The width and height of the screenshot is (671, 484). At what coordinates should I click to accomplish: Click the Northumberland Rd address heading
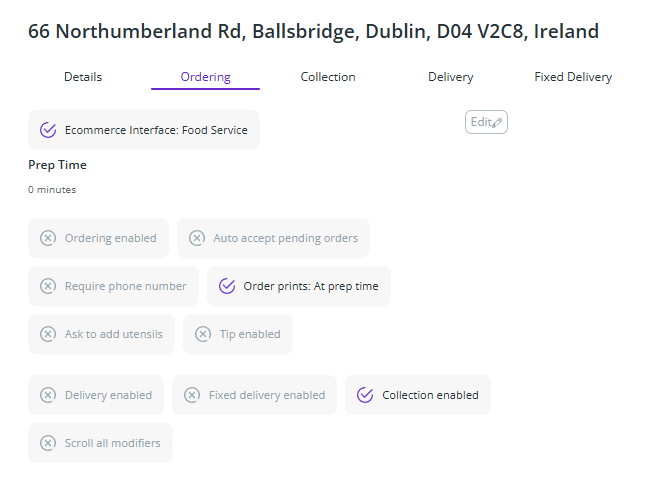[314, 31]
